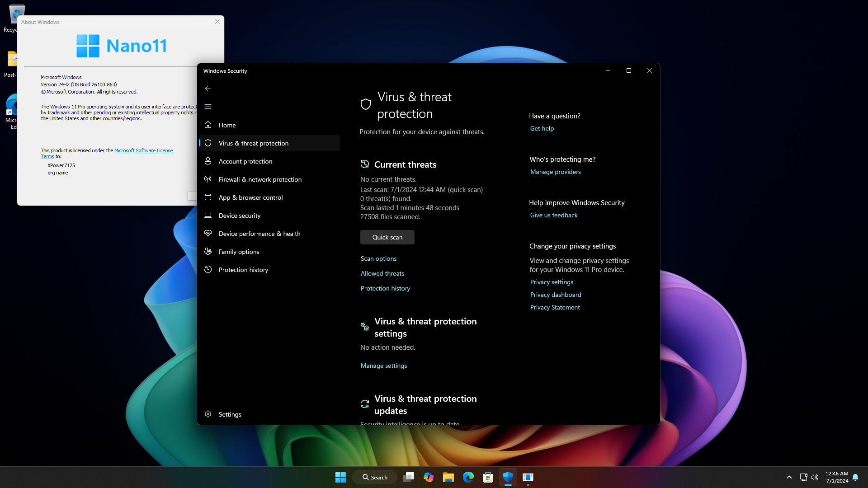Viewport: 868px width, 488px height.
Task: Click Allowed threats link
Action: click(382, 273)
